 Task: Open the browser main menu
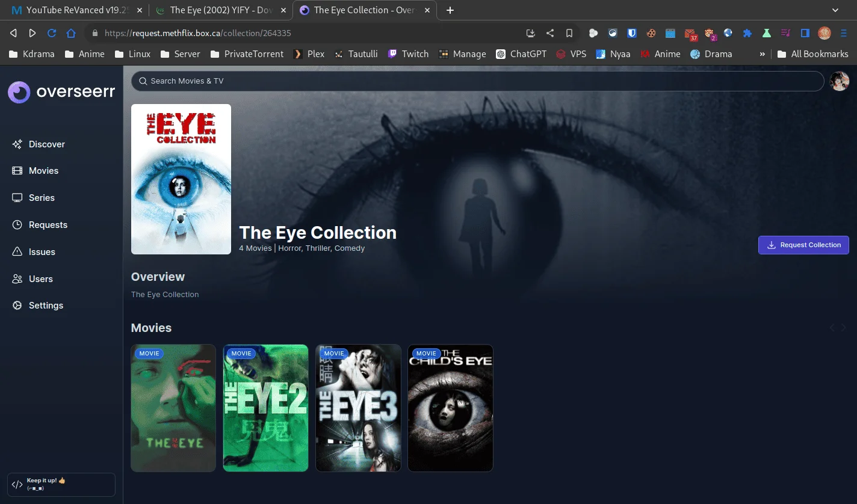[x=844, y=33]
